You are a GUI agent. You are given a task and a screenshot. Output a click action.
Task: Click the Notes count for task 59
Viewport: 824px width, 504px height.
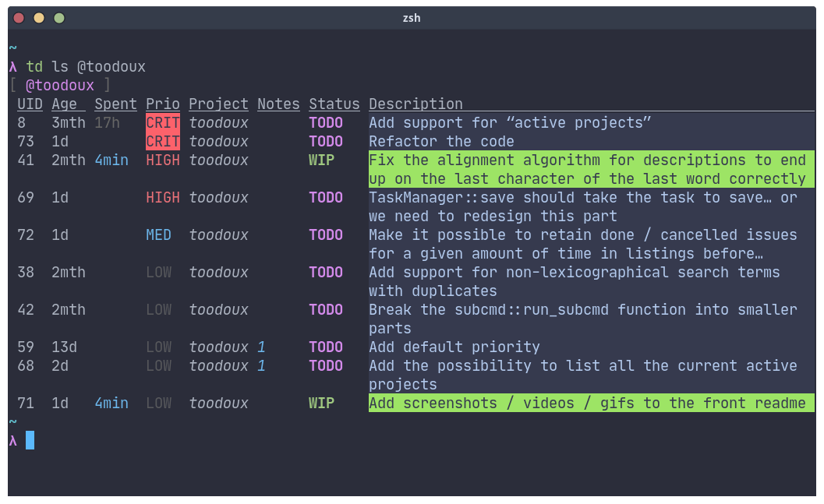261,347
